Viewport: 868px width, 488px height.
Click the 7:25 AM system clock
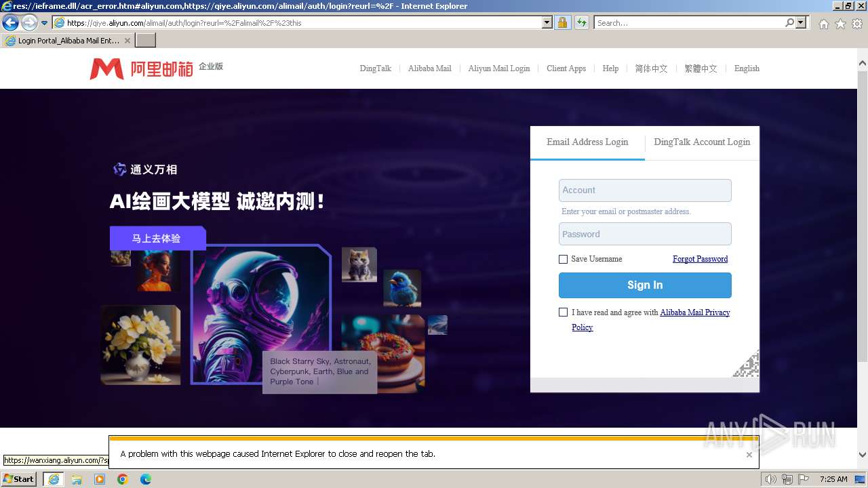click(833, 479)
